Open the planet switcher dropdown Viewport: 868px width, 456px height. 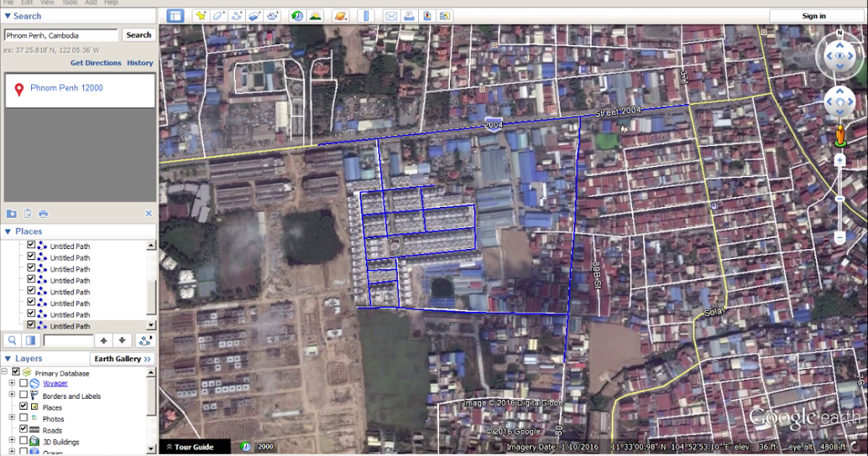point(341,15)
